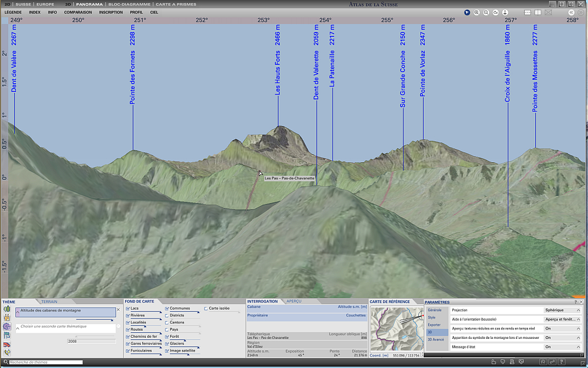The width and height of the screenshot is (588, 368).
Task: Click the tree nature theme icon
Action: pyautogui.click(x=7, y=309)
